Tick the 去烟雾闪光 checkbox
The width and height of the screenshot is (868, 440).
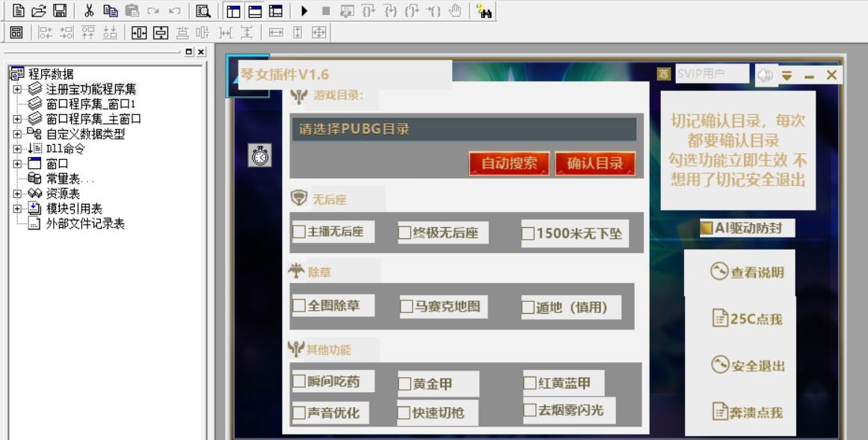click(x=530, y=409)
